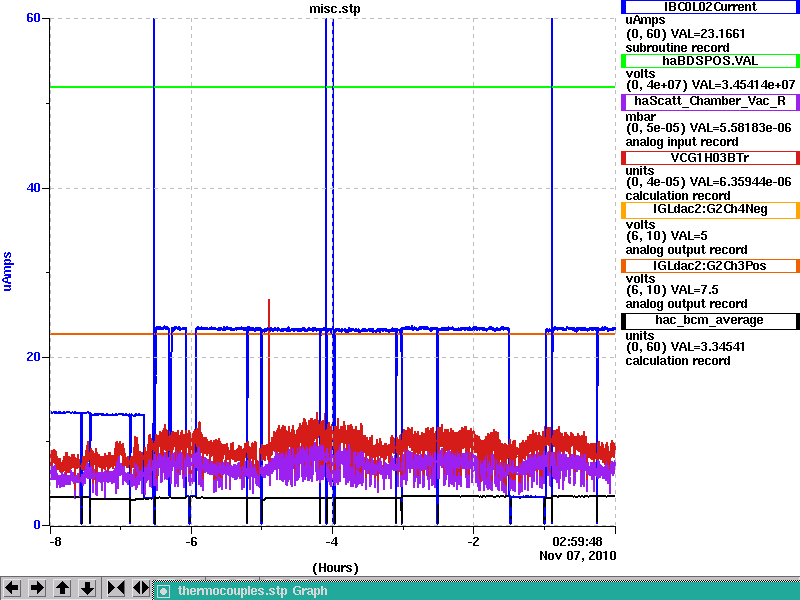The height and width of the screenshot is (600, 800).
Task: Click the up arrow button
Action: (x=62, y=588)
